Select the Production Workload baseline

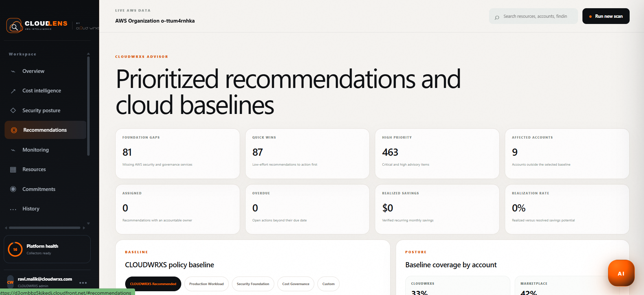click(207, 284)
